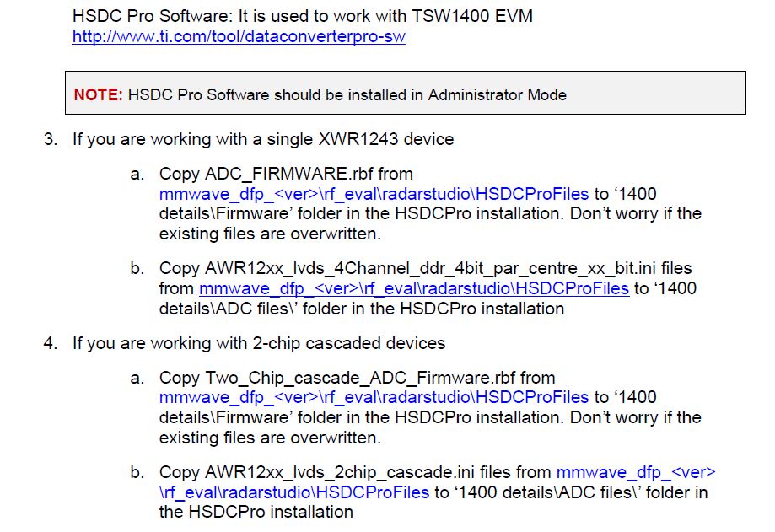Image resolution: width=775 pixels, height=532 pixels.
Task: Click 'Copy Two_Chip_cascade_ADC_Firmware.rbf from' text
Action: click(x=357, y=378)
